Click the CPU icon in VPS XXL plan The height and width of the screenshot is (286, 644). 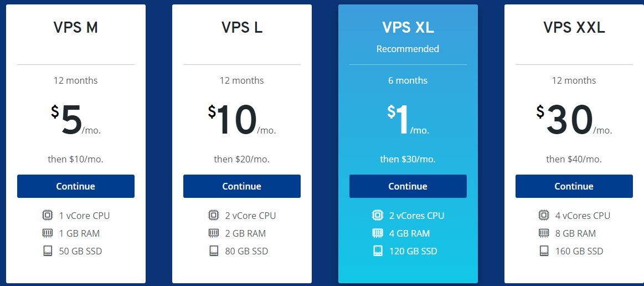point(544,215)
